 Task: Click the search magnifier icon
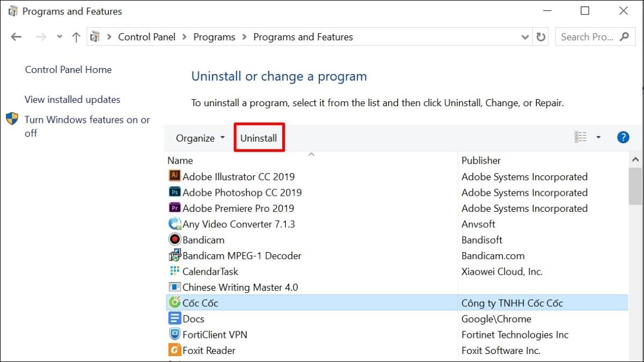pyautogui.click(x=624, y=36)
